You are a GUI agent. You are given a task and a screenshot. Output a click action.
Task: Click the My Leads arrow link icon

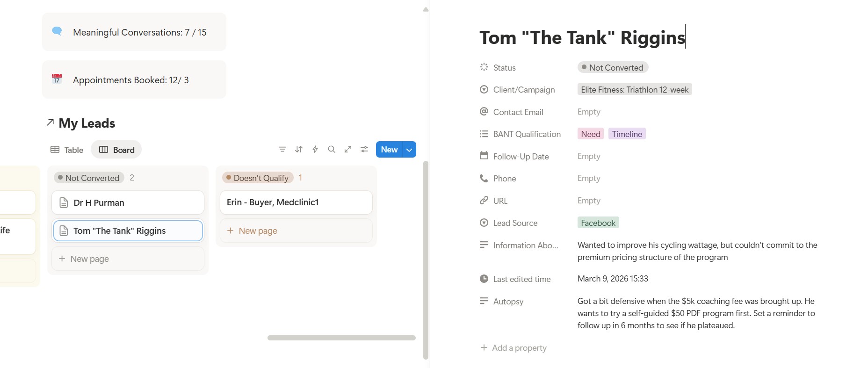point(51,123)
